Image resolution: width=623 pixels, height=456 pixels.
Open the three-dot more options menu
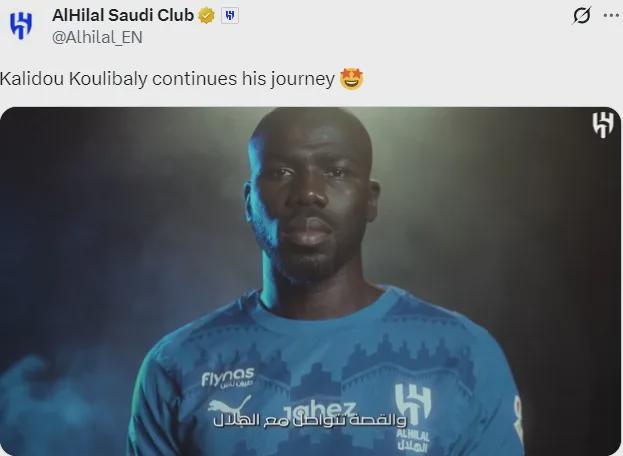point(612,15)
